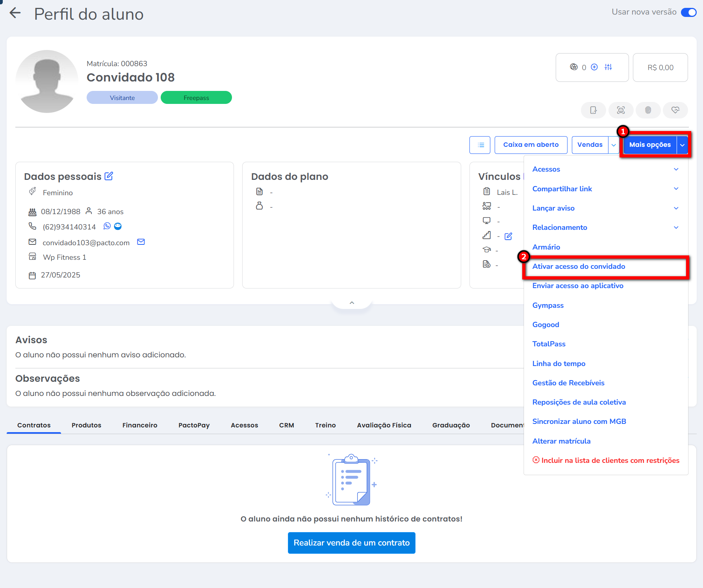Click the back arrow beside Perfil do aluno
Screen dimensions: 703x588
(15, 13)
